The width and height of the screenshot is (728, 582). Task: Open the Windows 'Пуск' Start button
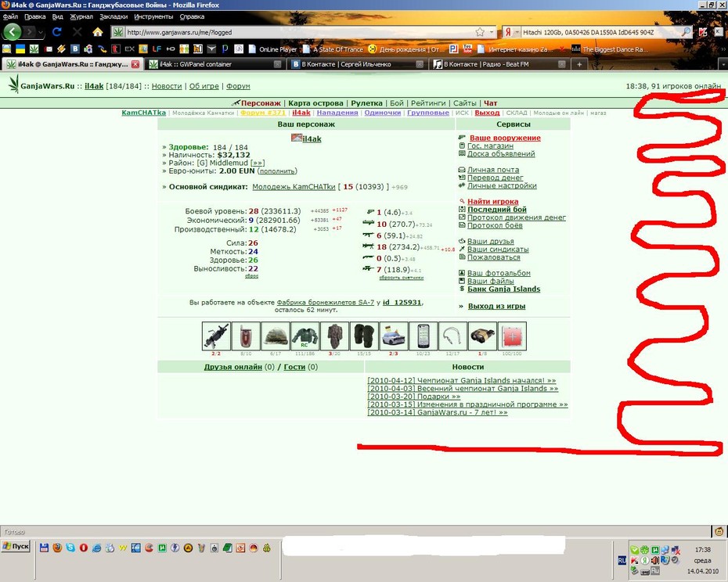pyautogui.click(x=16, y=546)
